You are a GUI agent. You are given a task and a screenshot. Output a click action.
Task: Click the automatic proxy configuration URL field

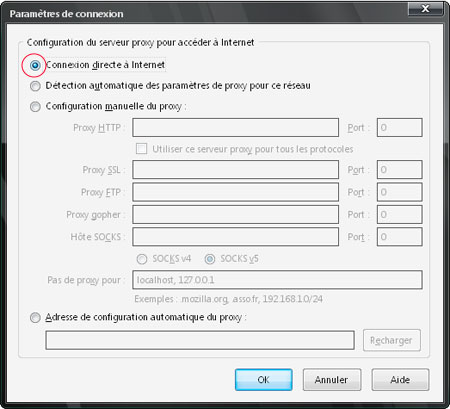pos(200,340)
